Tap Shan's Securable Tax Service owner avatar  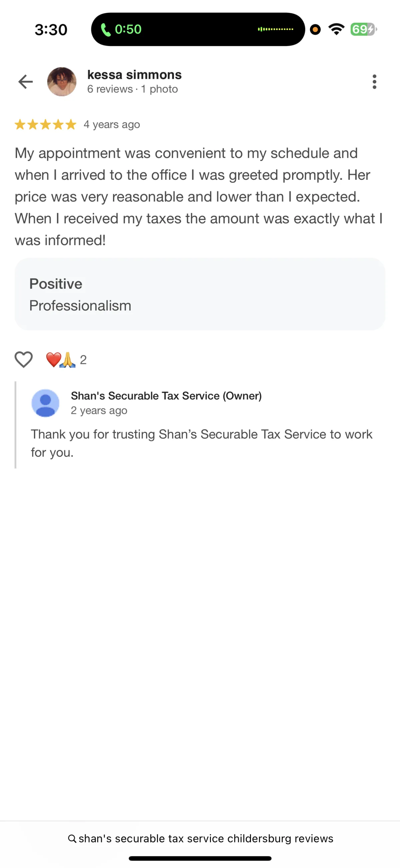coord(46,403)
